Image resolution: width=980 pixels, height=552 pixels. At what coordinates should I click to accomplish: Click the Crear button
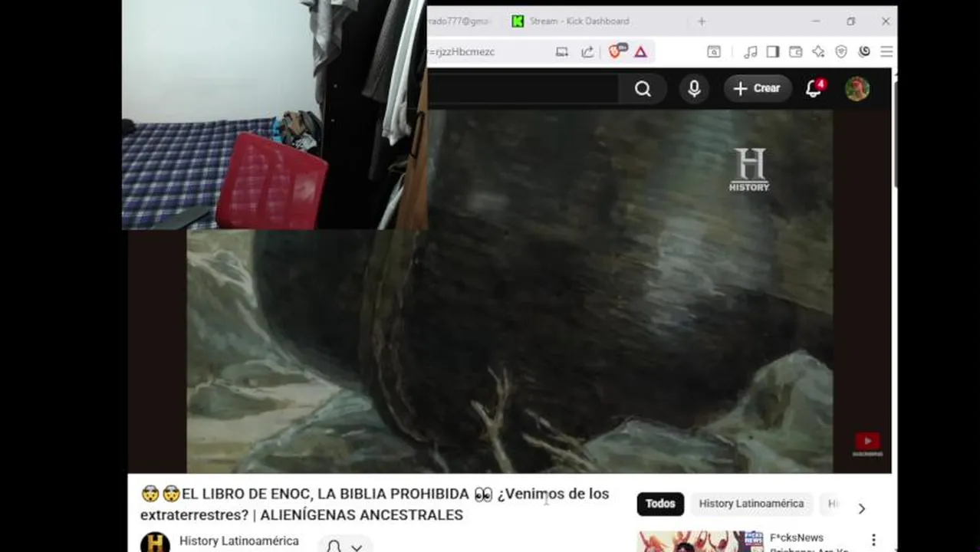[758, 89]
